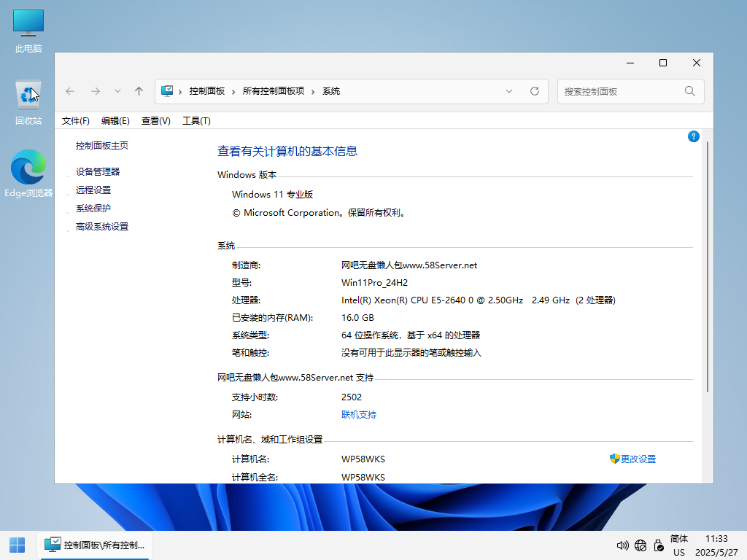Open the 查看(V) menu
This screenshot has height=560, width=747.
156,121
